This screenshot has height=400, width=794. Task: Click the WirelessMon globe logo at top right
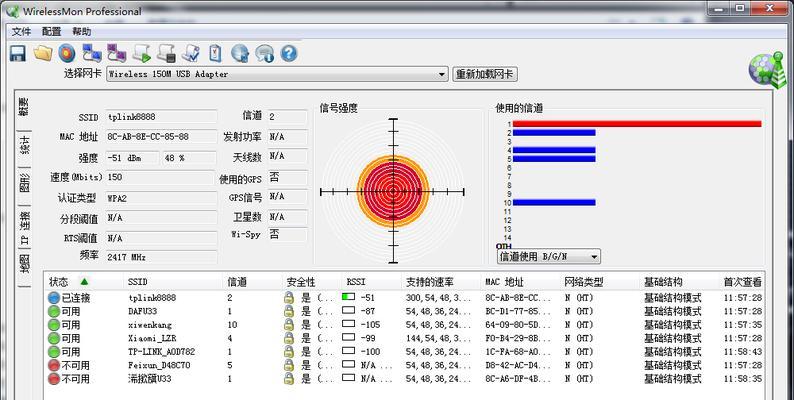pyautogui.click(x=769, y=70)
